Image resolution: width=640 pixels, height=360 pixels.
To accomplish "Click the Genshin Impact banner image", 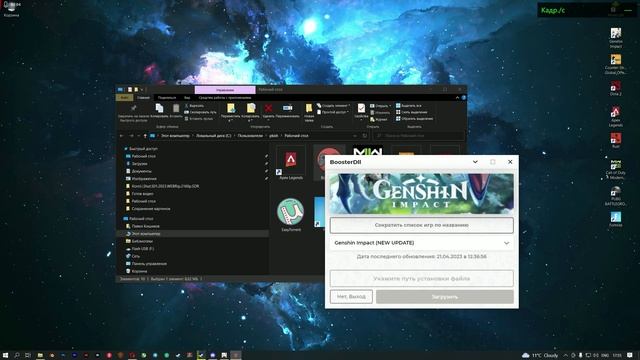I will 422,193.
